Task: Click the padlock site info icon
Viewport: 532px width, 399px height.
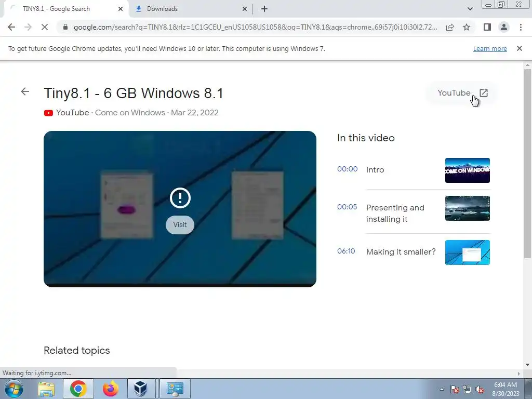Action: tap(65, 27)
